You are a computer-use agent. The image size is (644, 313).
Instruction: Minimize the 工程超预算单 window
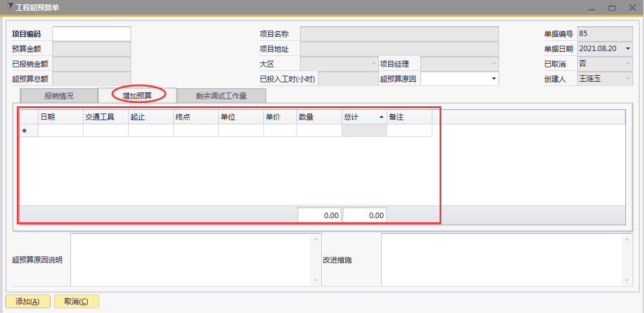point(592,8)
